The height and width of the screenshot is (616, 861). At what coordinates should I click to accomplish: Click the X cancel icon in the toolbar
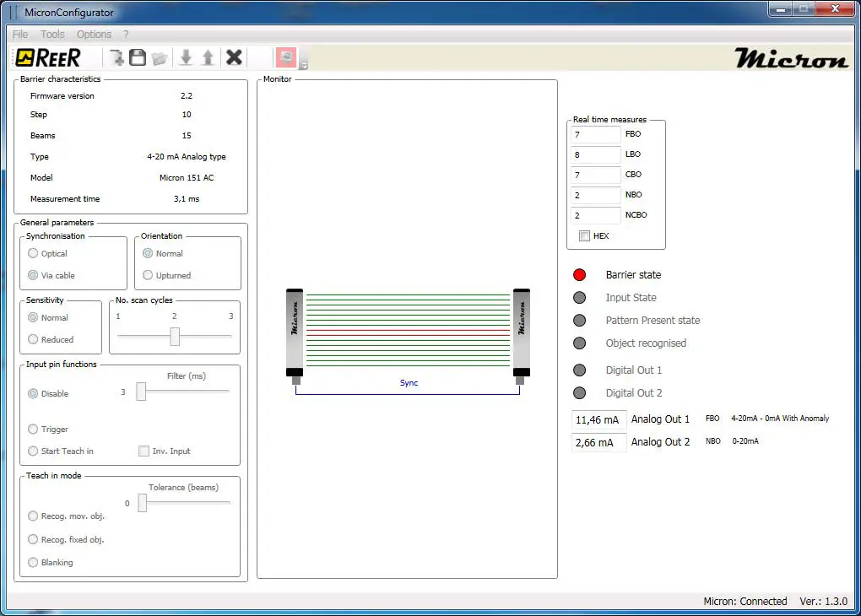234,57
